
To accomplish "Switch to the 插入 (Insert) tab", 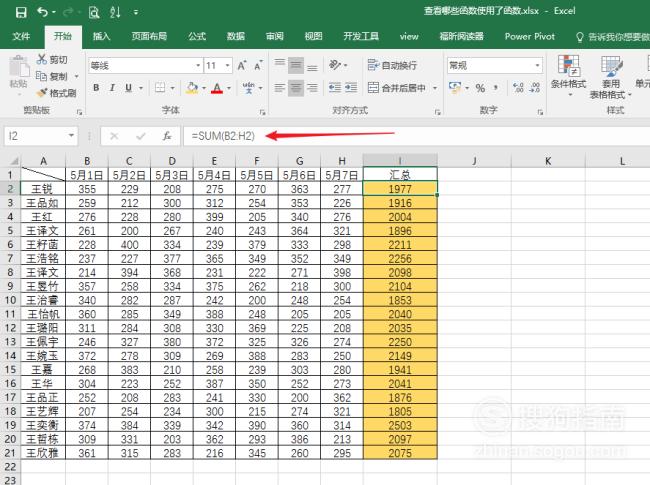I will 101,36.
